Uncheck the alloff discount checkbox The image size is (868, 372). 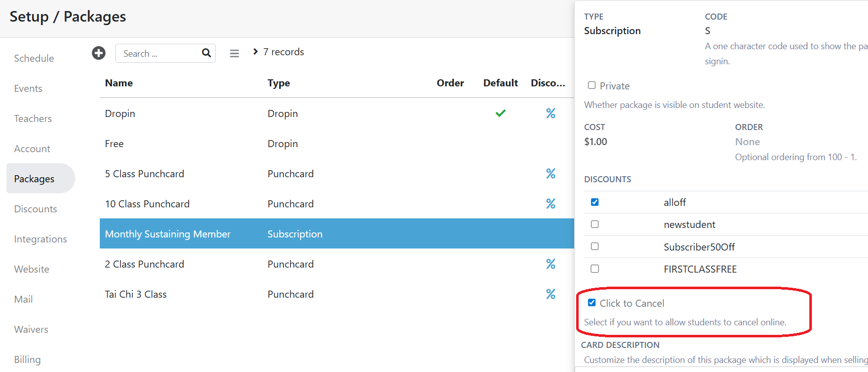coord(595,202)
